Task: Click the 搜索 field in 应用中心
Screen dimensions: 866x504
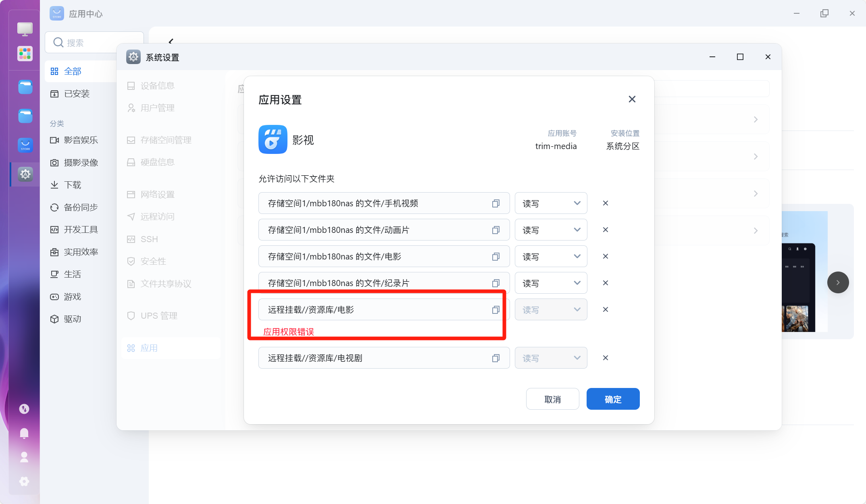Action: coord(94,42)
